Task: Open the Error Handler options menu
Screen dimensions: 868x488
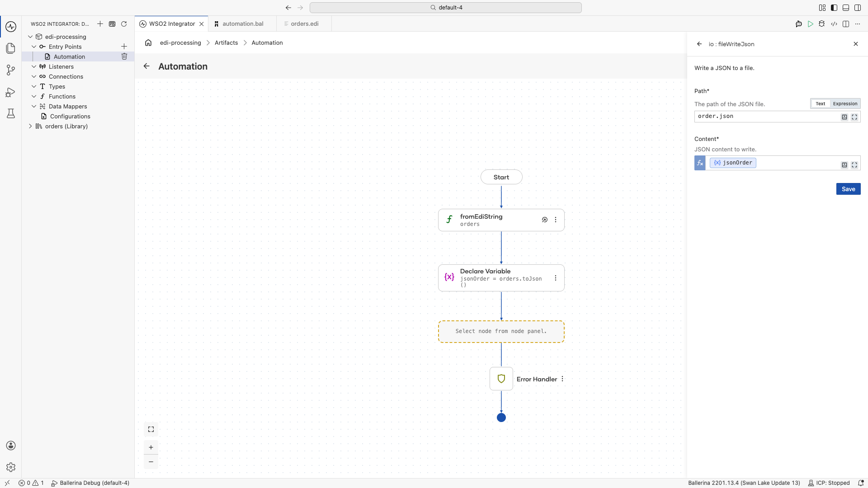Action: coord(562,379)
